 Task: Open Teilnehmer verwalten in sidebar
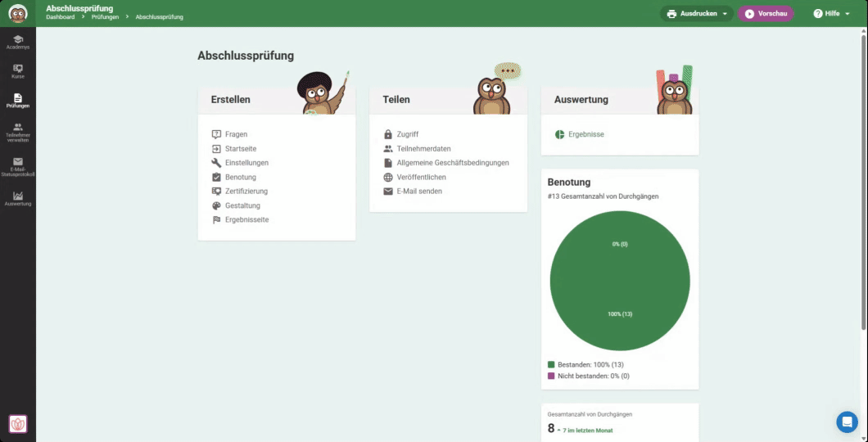click(18, 133)
